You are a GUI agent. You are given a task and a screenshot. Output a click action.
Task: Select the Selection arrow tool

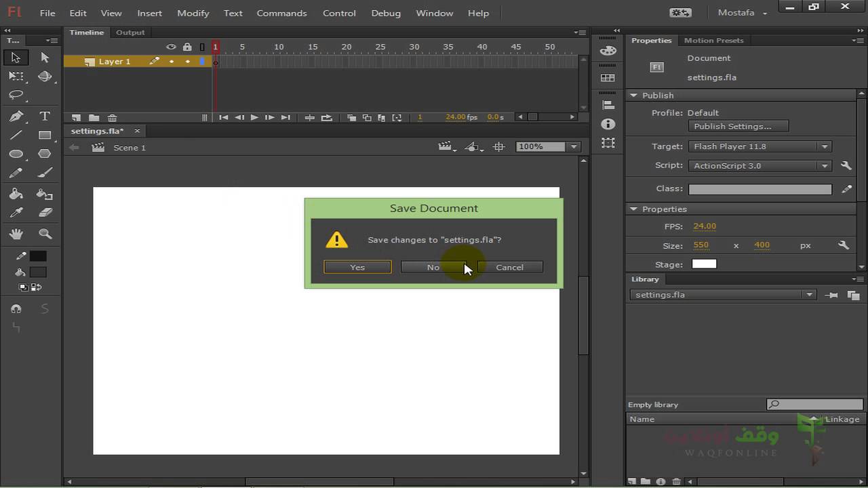16,58
